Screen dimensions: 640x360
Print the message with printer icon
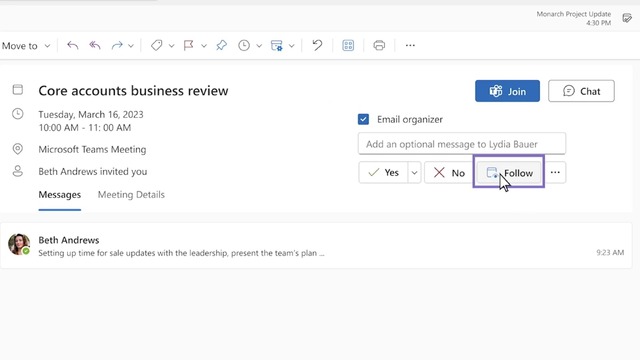coord(379,45)
